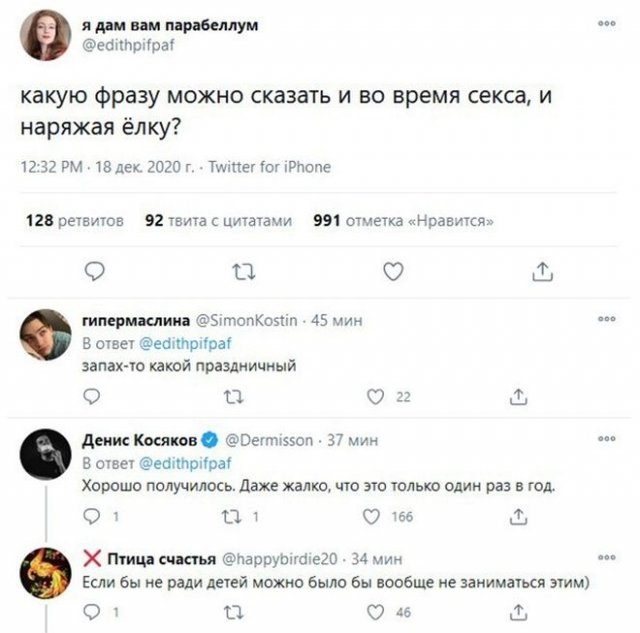The width and height of the screenshot is (640, 633).
Task: Like гипермаслина's reply with 22 likes
Action: pos(377,397)
